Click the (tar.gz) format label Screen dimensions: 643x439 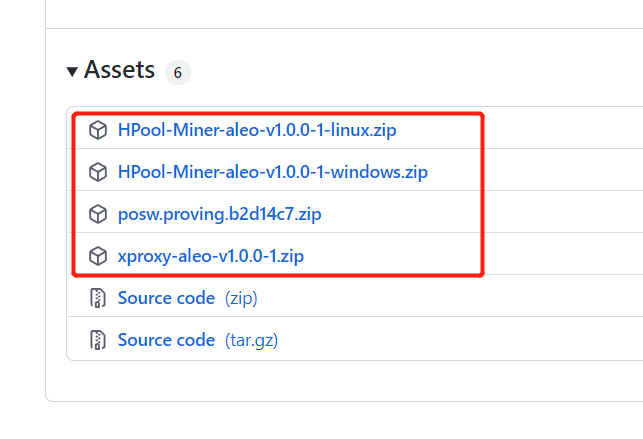251,340
